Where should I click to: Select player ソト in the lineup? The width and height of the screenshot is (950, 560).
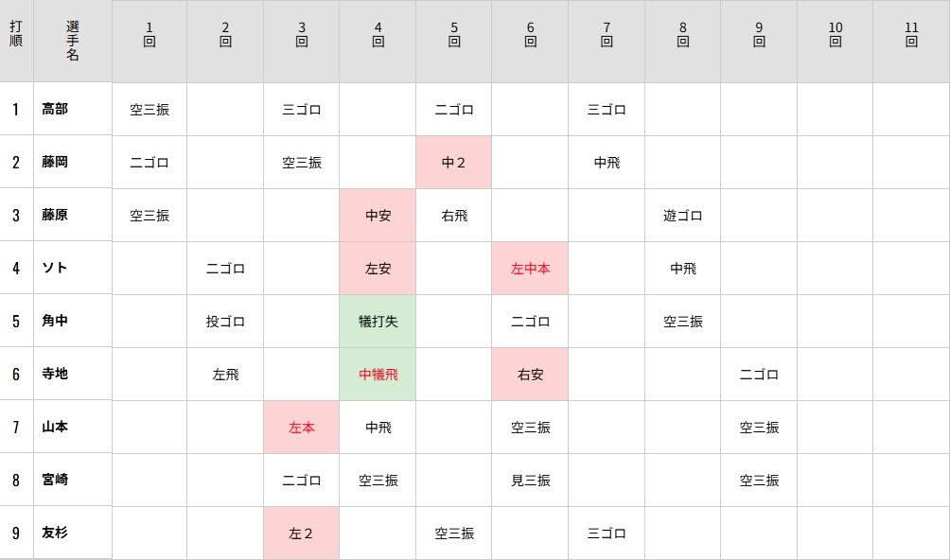click(x=55, y=268)
